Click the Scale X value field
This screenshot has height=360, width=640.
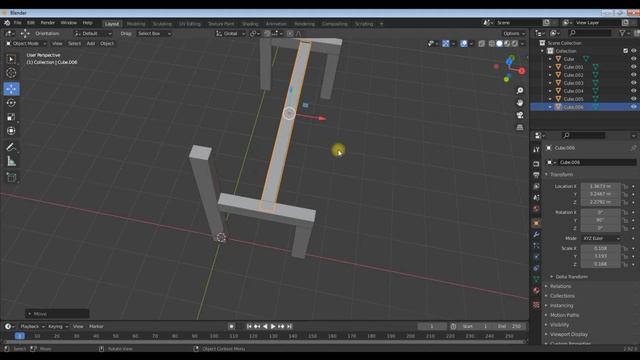point(600,248)
